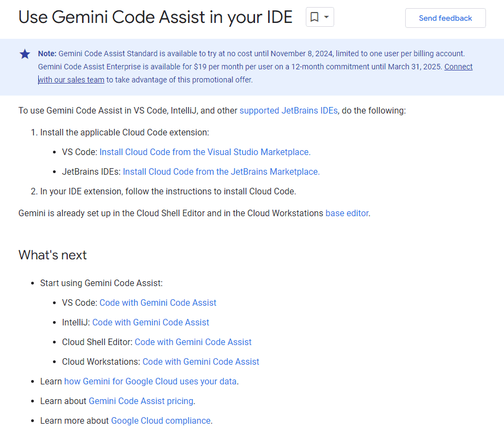504x439 pixels.
Task: Open how Gemini for Google Cloud uses your data
Action: [150, 381]
